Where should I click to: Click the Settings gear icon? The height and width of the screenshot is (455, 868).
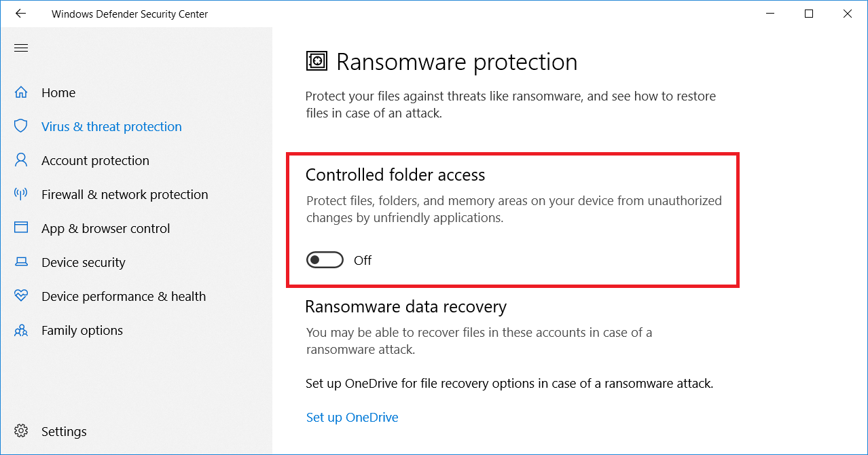click(x=21, y=431)
